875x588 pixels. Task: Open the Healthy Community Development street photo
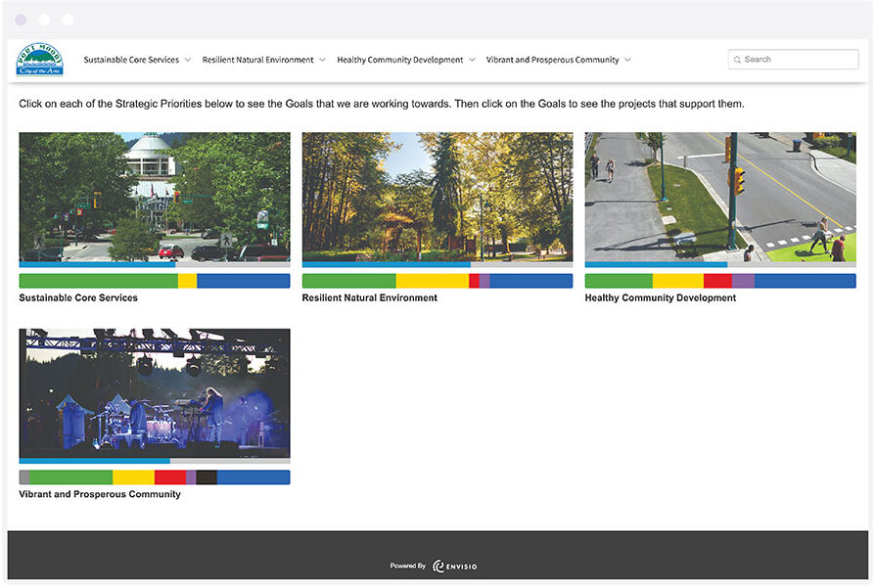point(720,197)
